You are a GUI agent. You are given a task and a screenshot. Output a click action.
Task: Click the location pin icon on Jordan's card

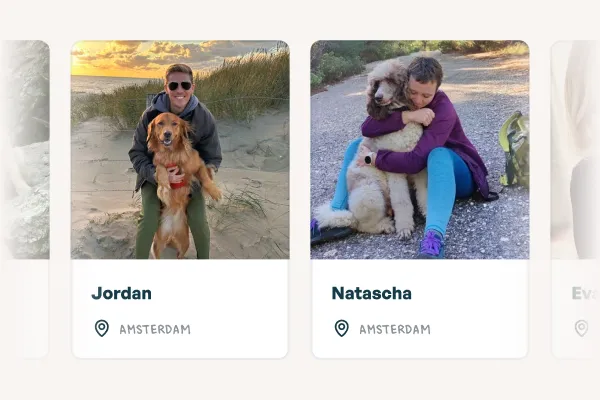pos(102,328)
